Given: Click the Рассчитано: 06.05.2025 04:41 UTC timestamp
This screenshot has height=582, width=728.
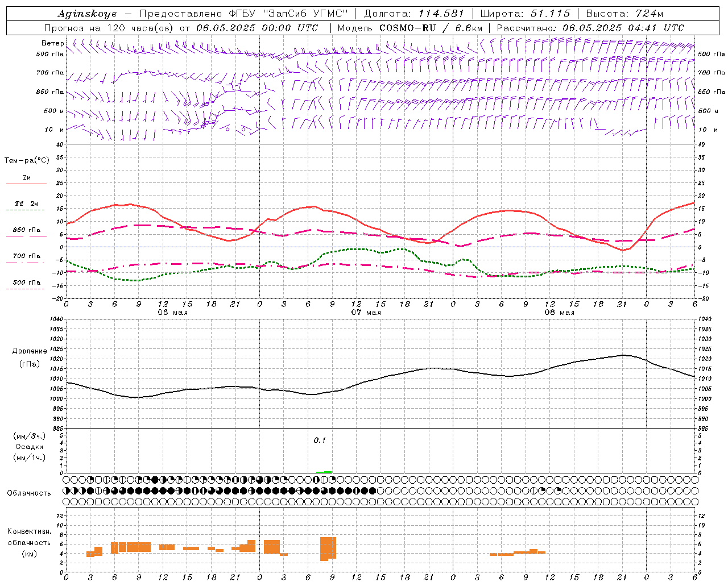Looking at the screenshot, I should pos(590,28).
